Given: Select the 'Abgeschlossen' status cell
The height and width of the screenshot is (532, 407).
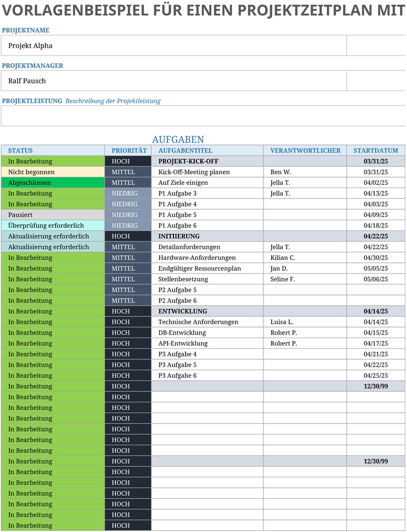Looking at the screenshot, I should coord(53,183).
